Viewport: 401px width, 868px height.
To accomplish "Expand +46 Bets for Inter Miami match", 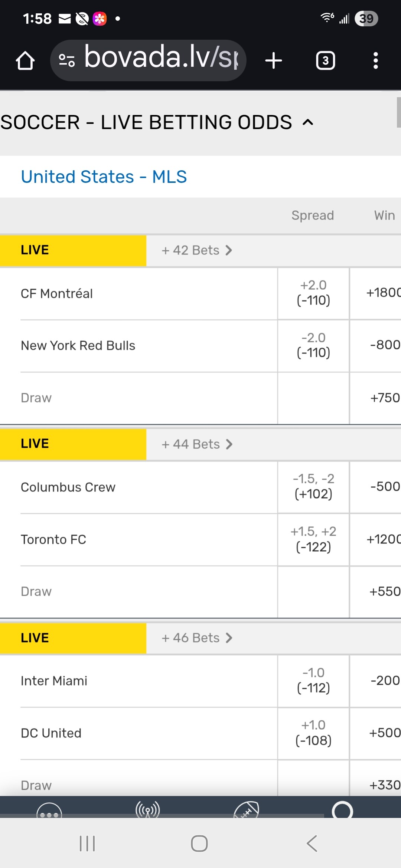I will click(x=197, y=638).
